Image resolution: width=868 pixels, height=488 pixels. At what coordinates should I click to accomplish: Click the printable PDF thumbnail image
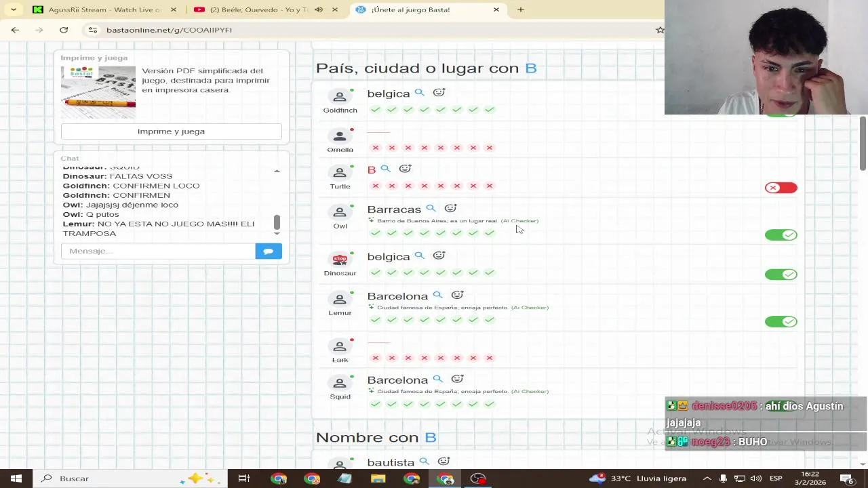[x=98, y=91]
